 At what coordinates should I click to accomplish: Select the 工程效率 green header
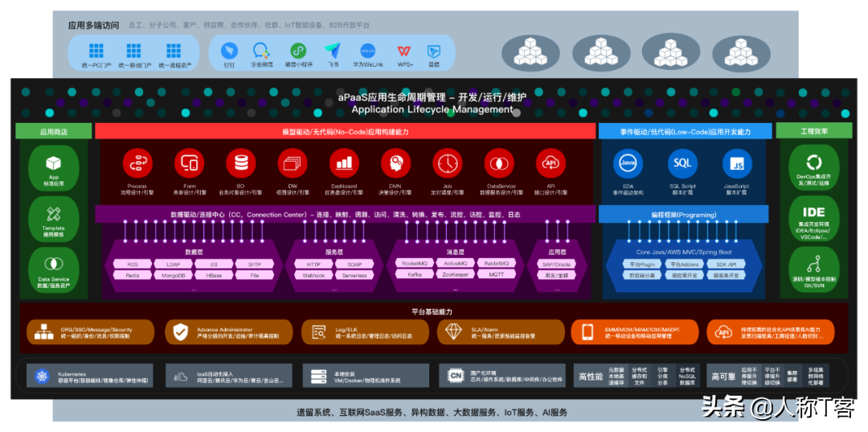[x=813, y=131]
